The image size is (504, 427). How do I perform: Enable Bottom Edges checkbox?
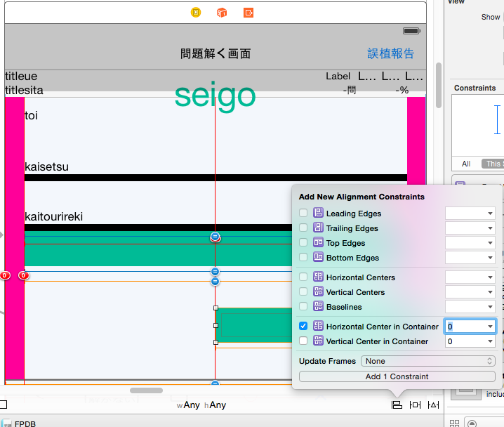(303, 257)
